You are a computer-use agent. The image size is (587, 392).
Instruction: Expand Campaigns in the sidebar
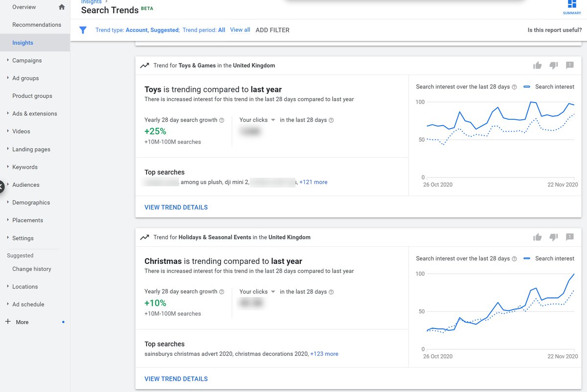click(x=8, y=60)
